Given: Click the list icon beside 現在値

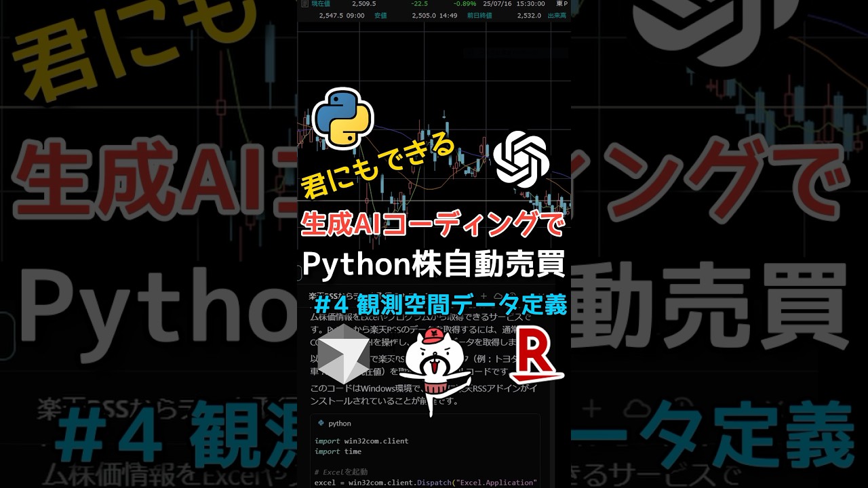Looking at the screenshot, I should pos(304,3).
